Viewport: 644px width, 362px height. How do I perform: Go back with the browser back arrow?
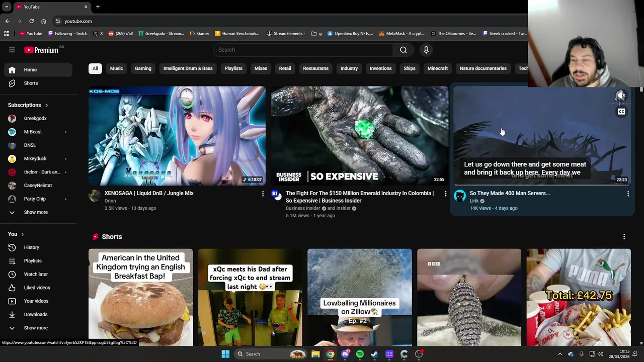7,21
